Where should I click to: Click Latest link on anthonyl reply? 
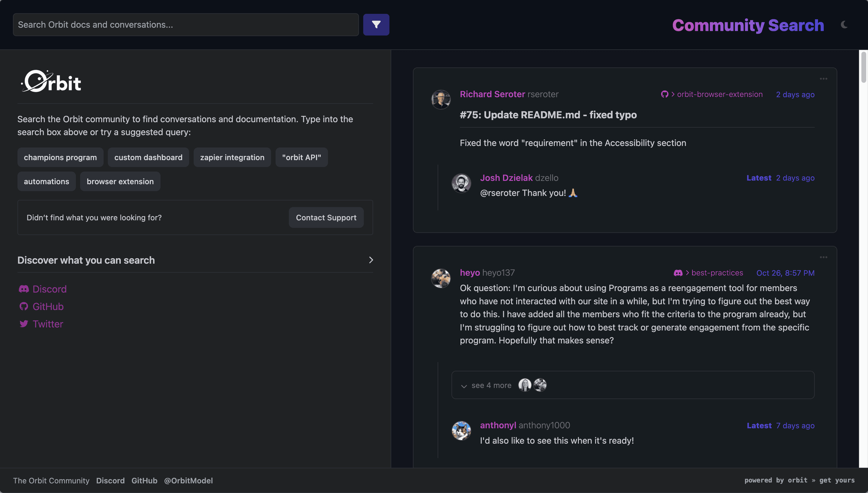tap(759, 426)
